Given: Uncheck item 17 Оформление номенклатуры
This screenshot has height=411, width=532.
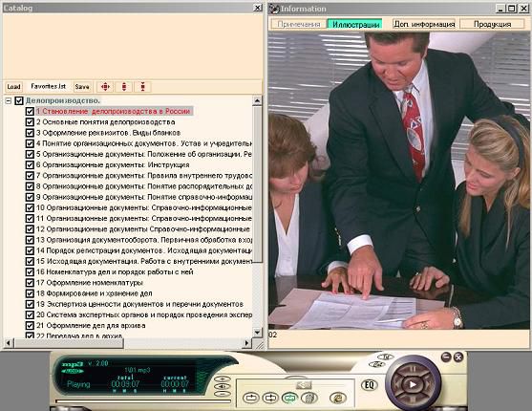Looking at the screenshot, I should pyautogui.click(x=30, y=283).
